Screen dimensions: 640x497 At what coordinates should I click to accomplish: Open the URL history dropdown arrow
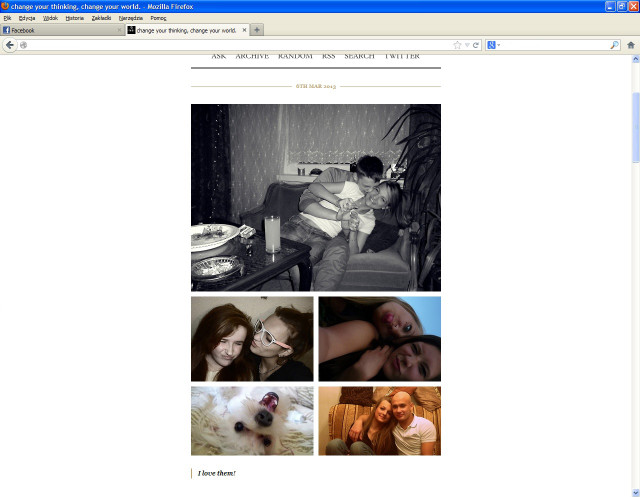467,45
